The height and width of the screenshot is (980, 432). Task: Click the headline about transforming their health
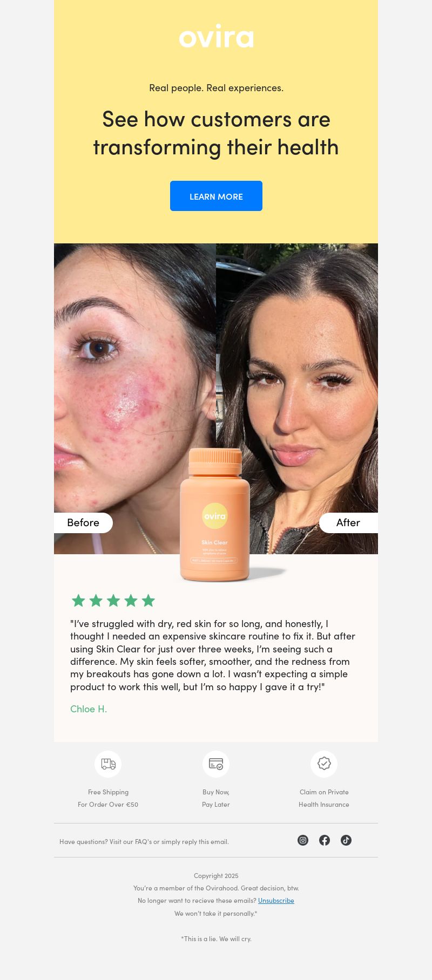[x=216, y=133]
